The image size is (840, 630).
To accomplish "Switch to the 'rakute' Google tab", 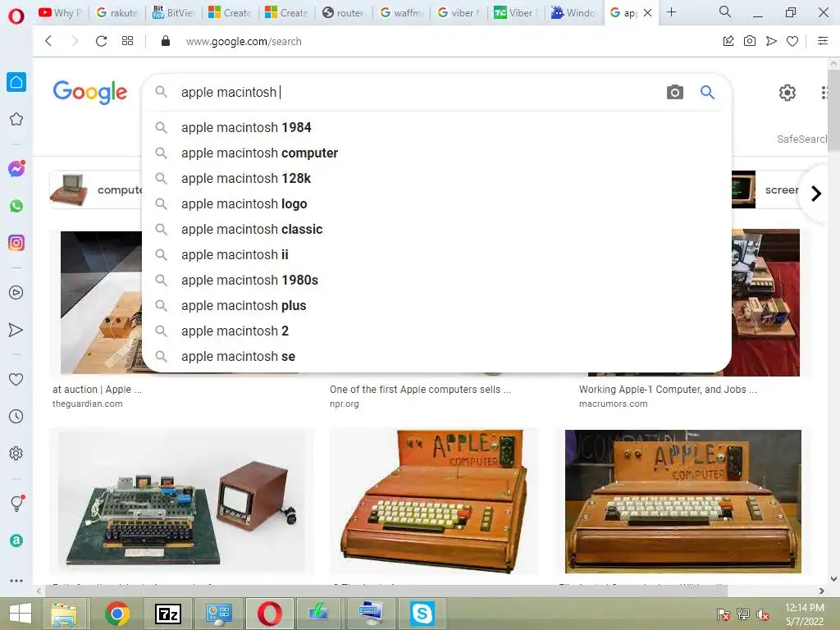I will (x=116, y=12).
